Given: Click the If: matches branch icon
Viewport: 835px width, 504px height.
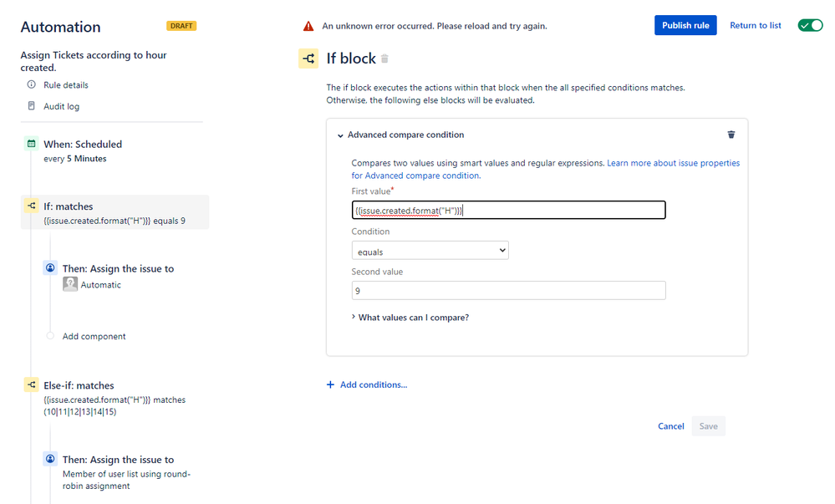Looking at the screenshot, I should point(32,206).
